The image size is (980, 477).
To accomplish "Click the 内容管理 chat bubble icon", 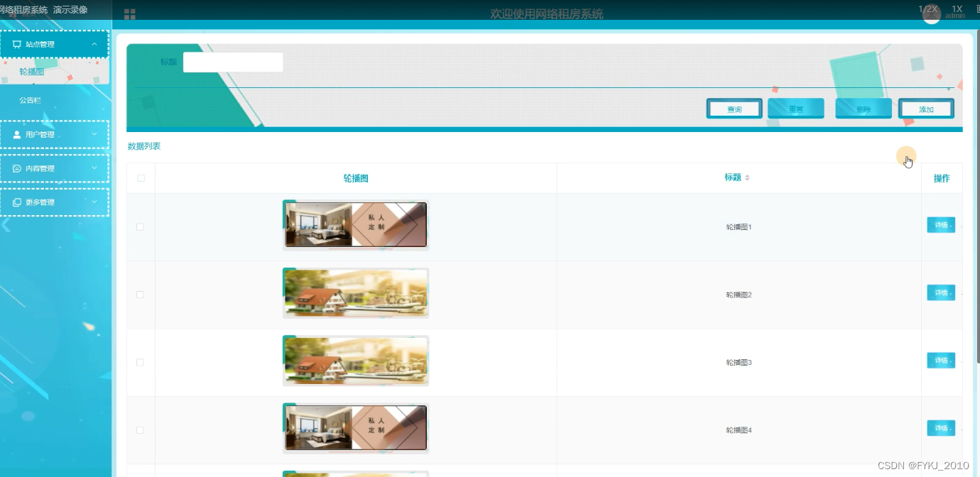I will 17,168.
